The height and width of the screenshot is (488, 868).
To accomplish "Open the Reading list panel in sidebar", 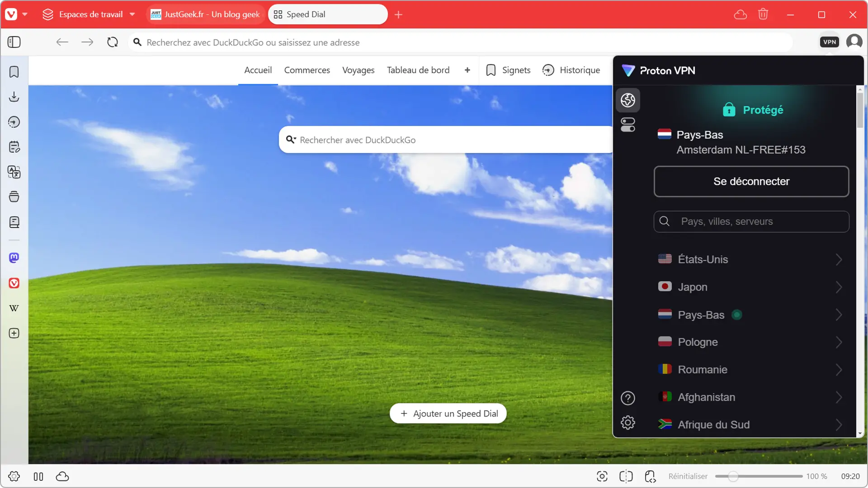I will (14, 222).
